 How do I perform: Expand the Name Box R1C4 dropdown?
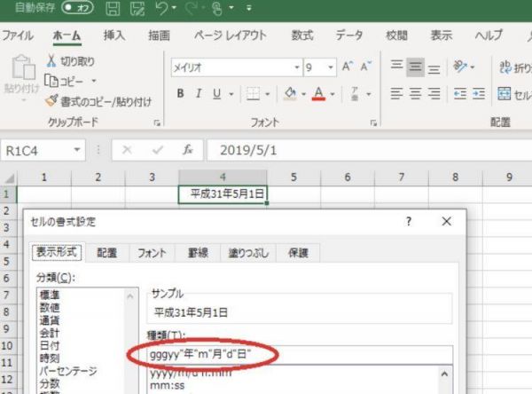pyautogui.click(x=79, y=151)
